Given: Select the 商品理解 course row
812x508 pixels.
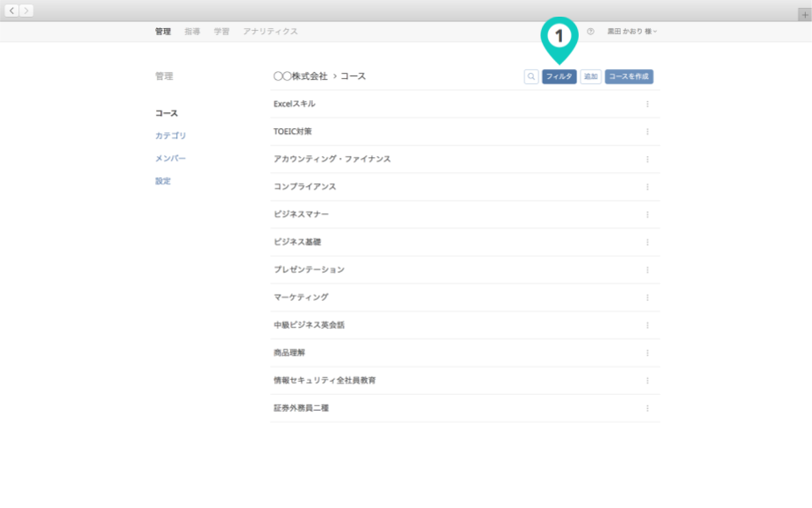Looking at the screenshot, I should (x=290, y=353).
